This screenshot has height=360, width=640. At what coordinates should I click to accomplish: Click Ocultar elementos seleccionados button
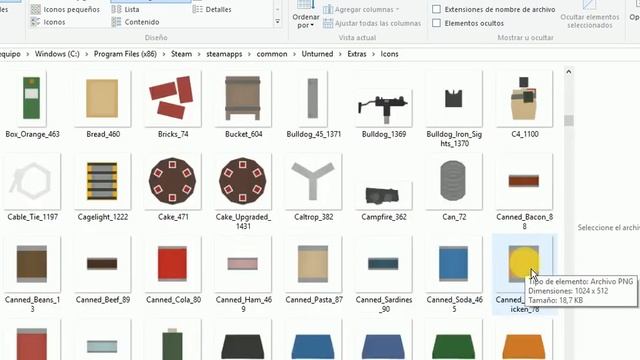(589, 16)
